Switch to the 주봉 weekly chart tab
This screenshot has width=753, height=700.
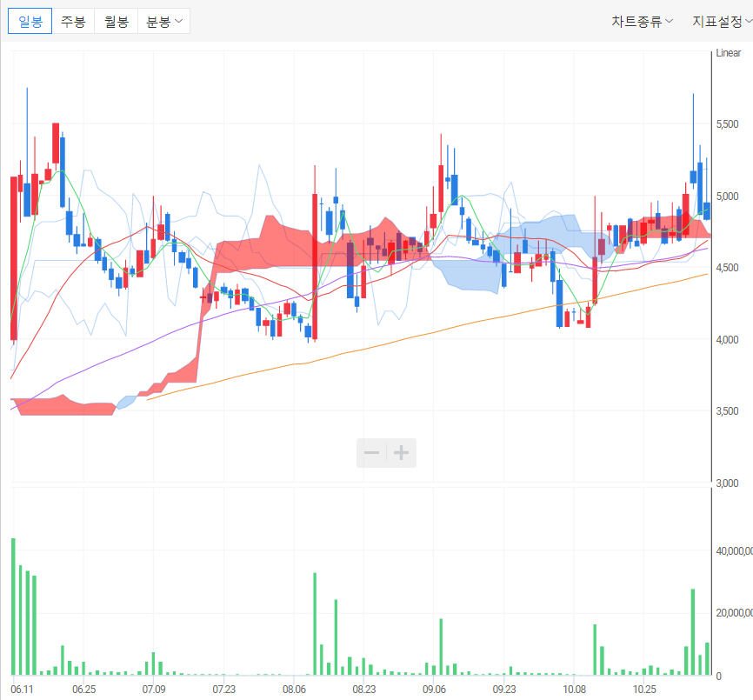click(73, 21)
